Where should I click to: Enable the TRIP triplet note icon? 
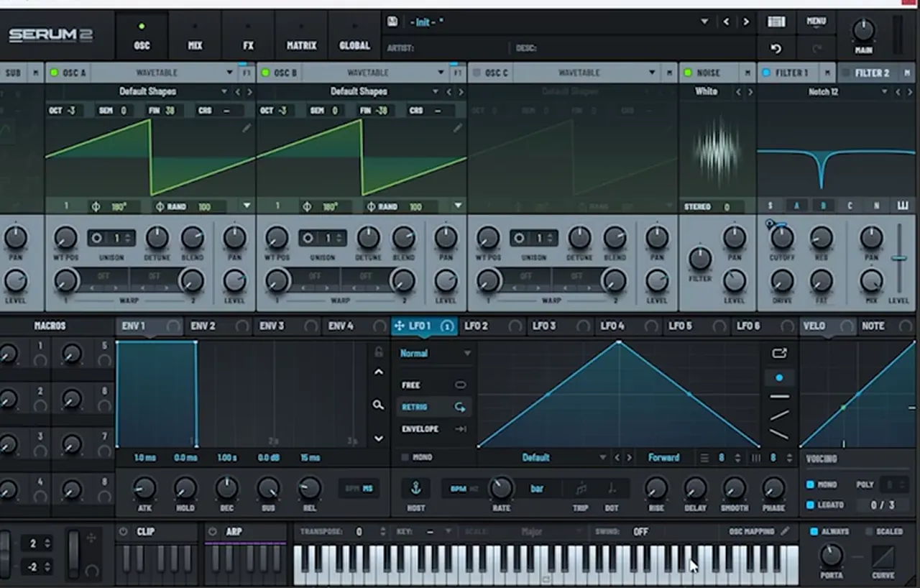click(581, 489)
